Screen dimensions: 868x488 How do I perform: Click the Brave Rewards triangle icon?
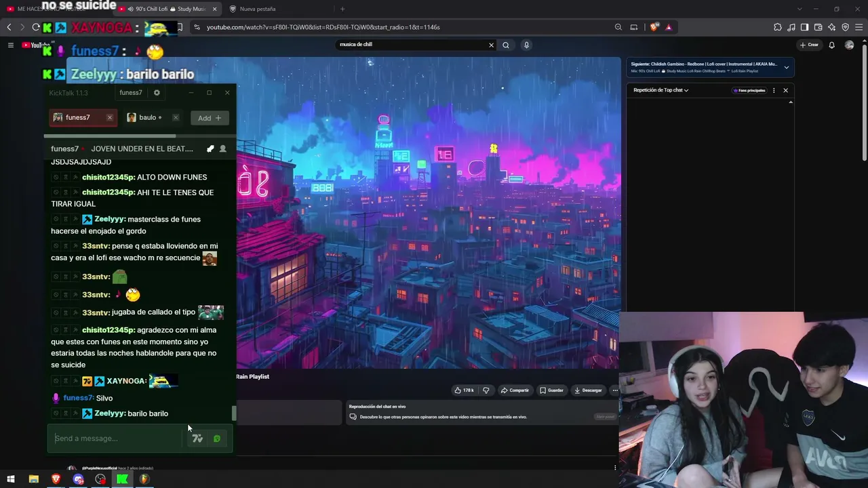[x=669, y=27]
